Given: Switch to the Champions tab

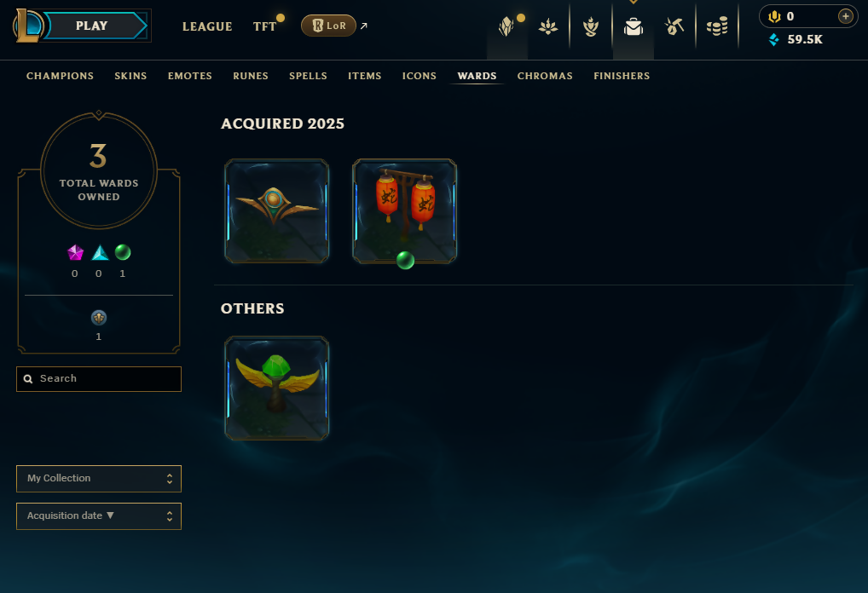Looking at the screenshot, I should (x=60, y=76).
